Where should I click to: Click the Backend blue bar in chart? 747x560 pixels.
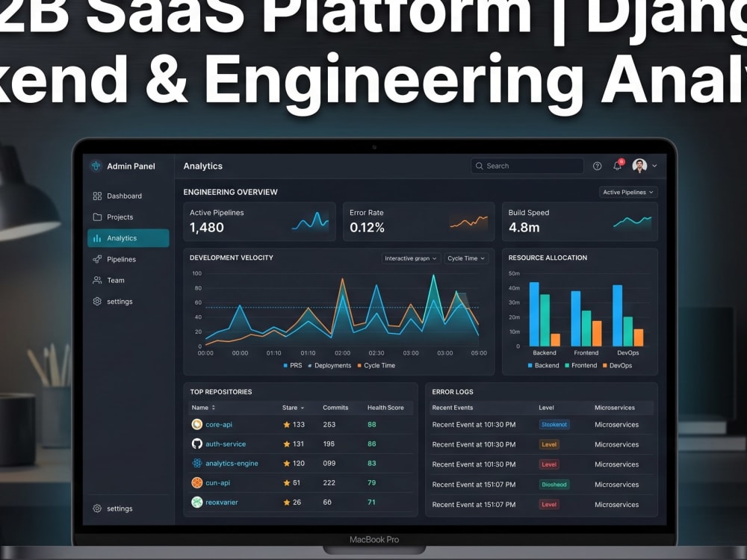(534, 314)
